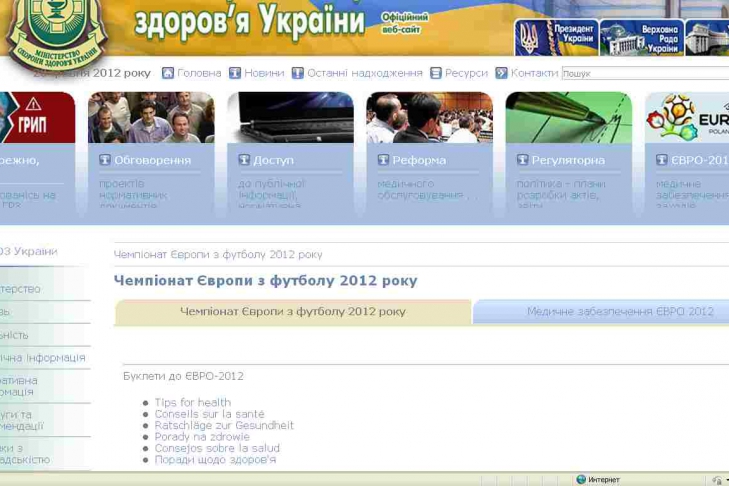The height and width of the screenshot is (486, 729).
Task: Open the Поради щодо здоров'я link
Action: click(215, 460)
